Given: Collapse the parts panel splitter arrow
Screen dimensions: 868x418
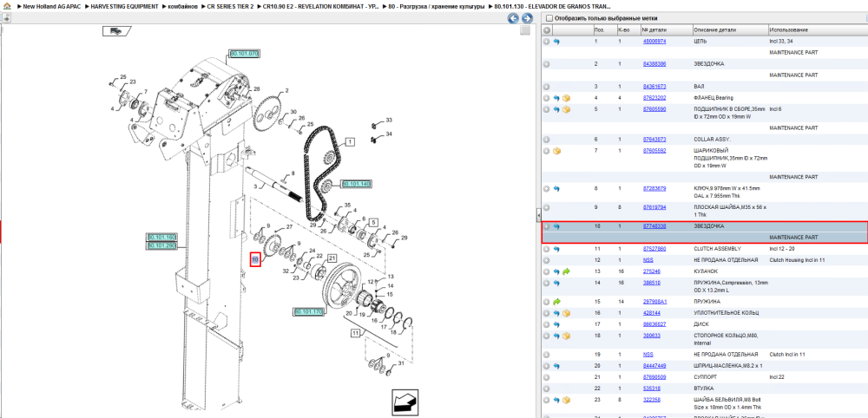Looking at the screenshot, I should [x=539, y=215].
